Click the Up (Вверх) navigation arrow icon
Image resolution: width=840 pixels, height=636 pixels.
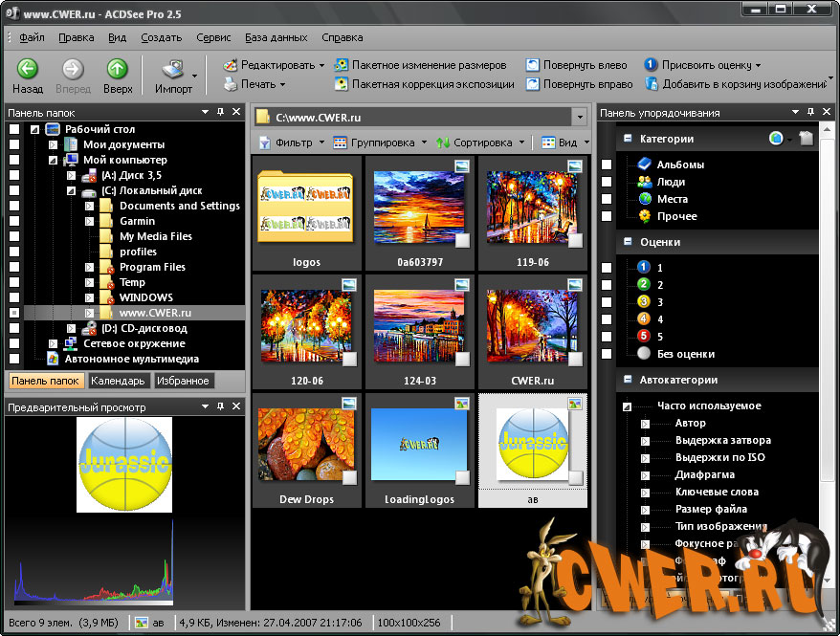118,69
